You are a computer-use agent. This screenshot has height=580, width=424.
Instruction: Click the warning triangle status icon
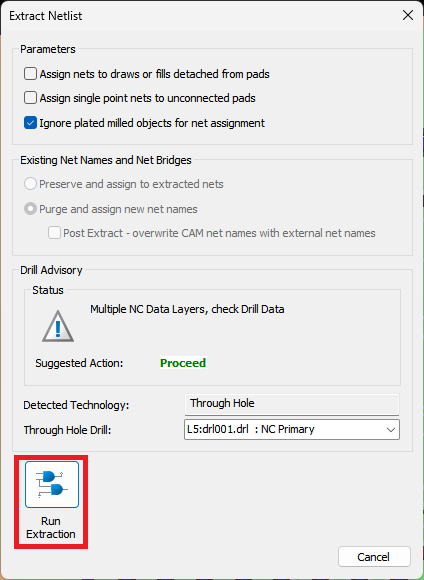[58, 326]
